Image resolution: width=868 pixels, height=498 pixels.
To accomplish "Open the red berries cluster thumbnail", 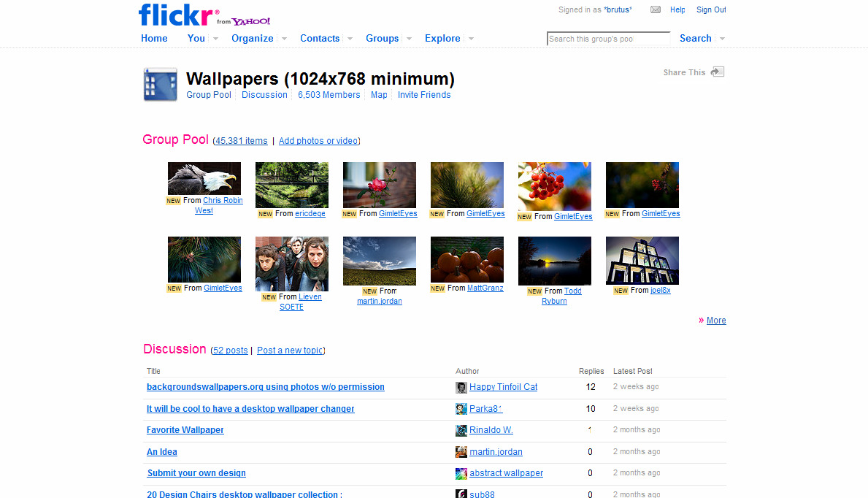I will tap(554, 187).
